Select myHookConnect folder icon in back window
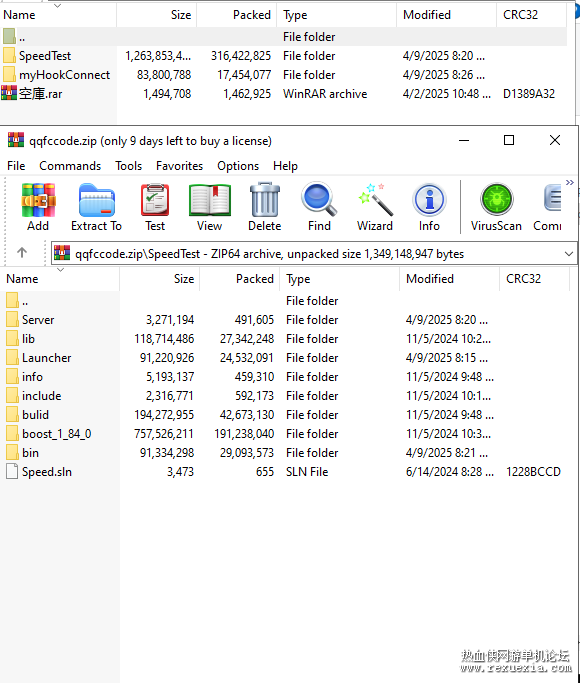This screenshot has width=580, height=683. coord(9,74)
